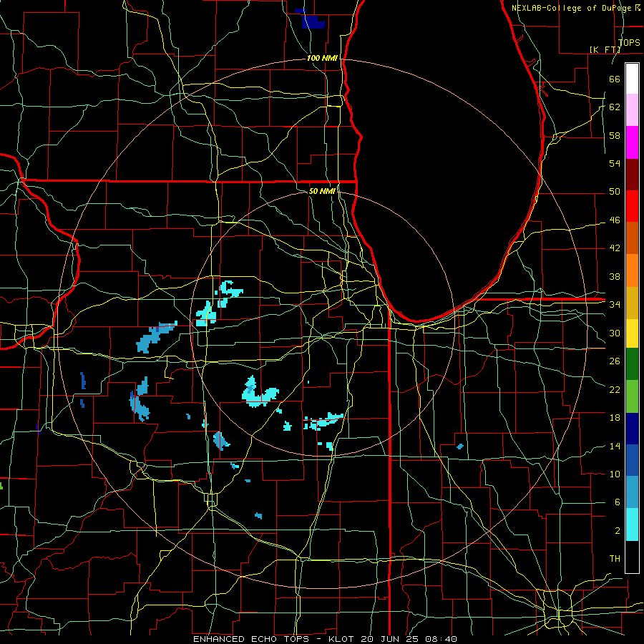
Task: Click the cyan legend swatch
Action: click(632, 525)
